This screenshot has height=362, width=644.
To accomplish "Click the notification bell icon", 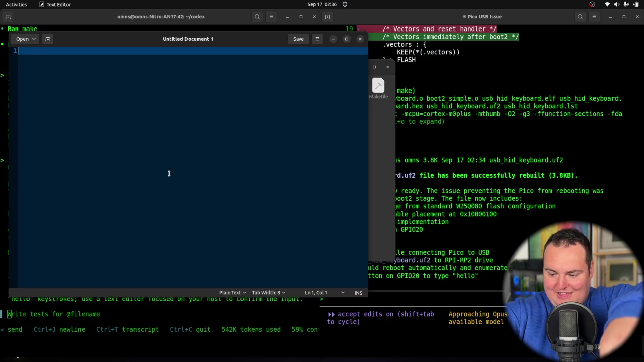I will [345, 4].
